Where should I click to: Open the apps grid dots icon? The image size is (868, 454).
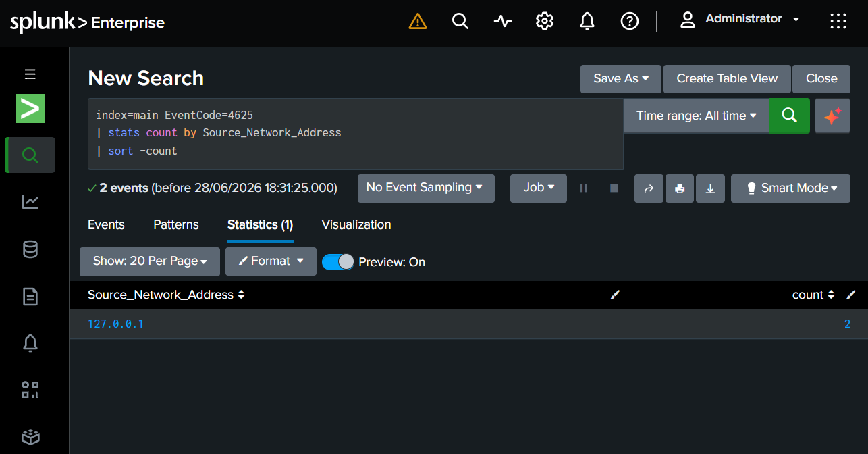pos(838,21)
